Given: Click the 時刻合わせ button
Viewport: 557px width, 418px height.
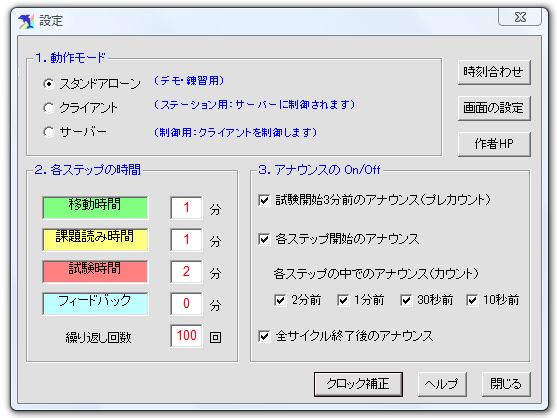Looking at the screenshot, I should [494, 72].
